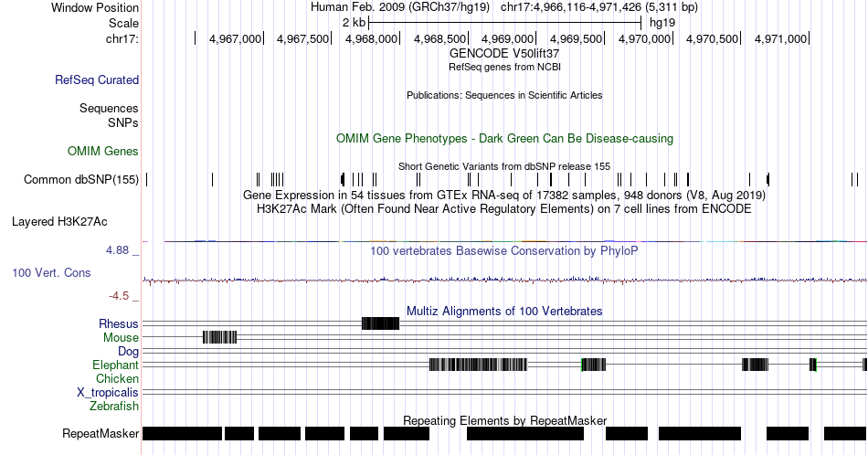Open the GENCODE V50lift37 track title
This screenshot has width=868, height=455.
[504, 54]
